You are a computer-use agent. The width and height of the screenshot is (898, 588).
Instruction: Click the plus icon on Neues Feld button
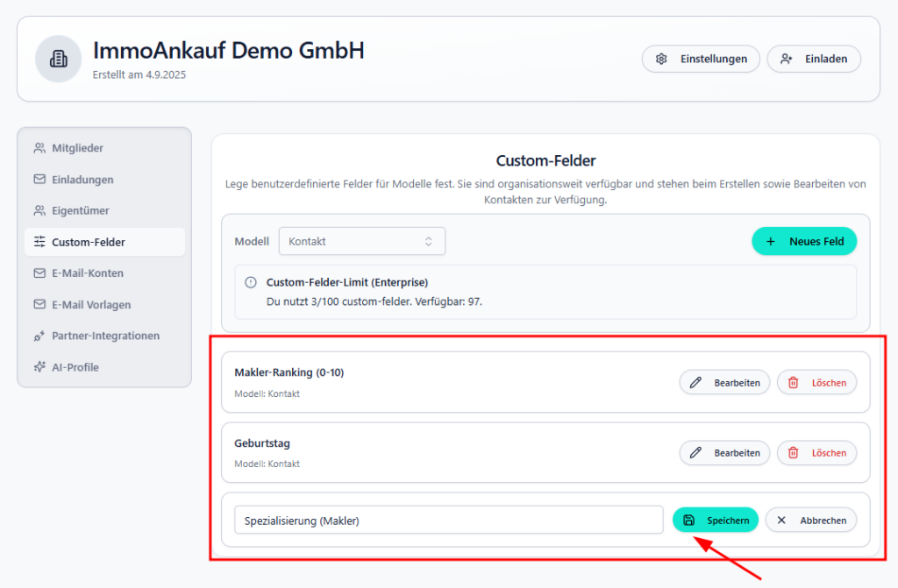click(772, 241)
